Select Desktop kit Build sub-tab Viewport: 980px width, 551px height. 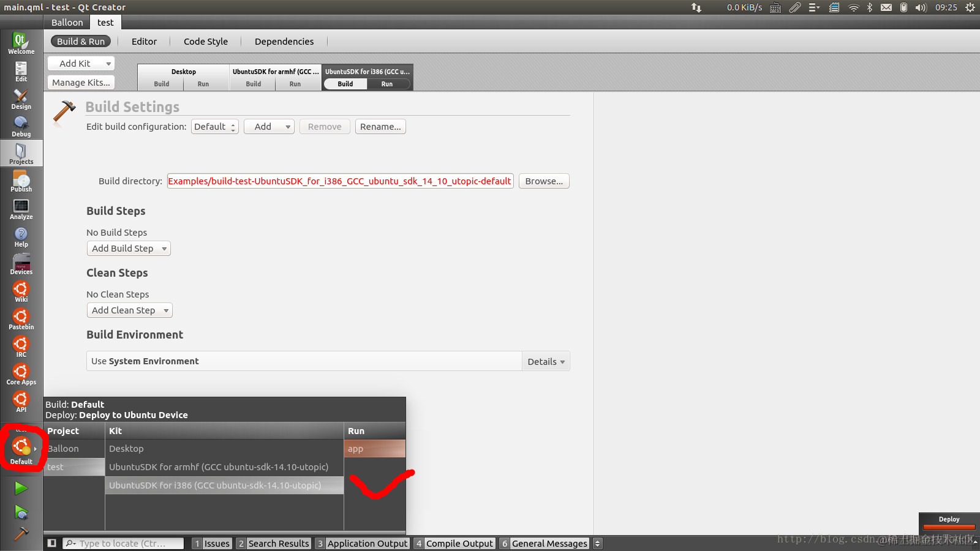[161, 84]
